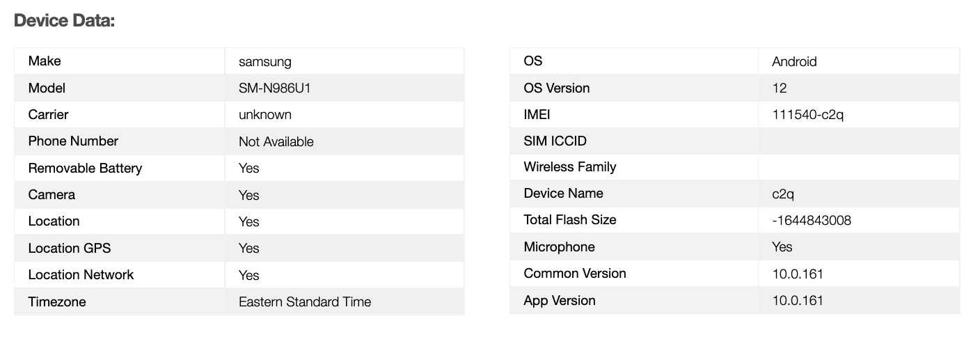Select the Removable Battery label
Screen dimensions: 980x344
point(85,168)
